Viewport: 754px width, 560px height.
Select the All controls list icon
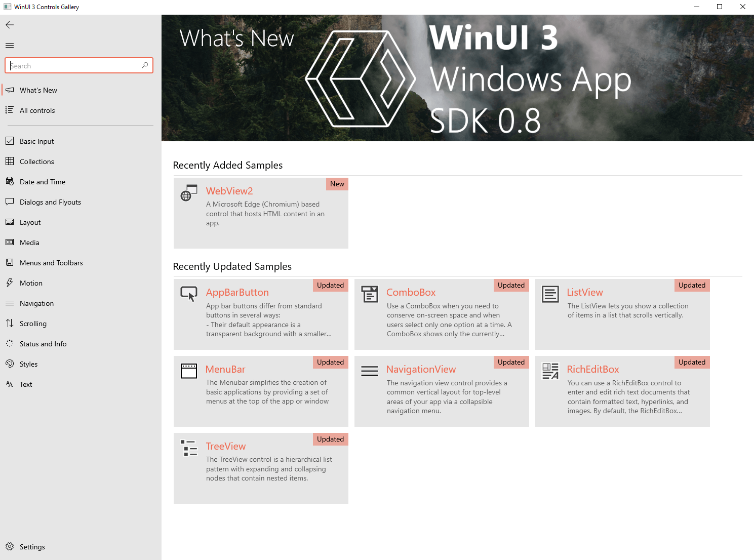point(10,110)
